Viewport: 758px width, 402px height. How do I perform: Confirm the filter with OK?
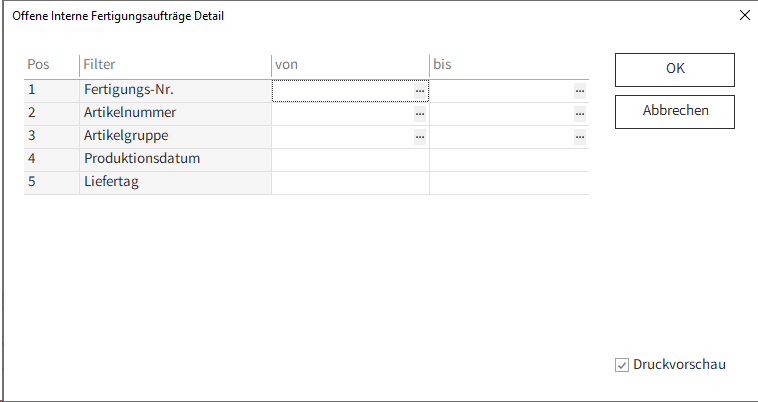(674, 70)
